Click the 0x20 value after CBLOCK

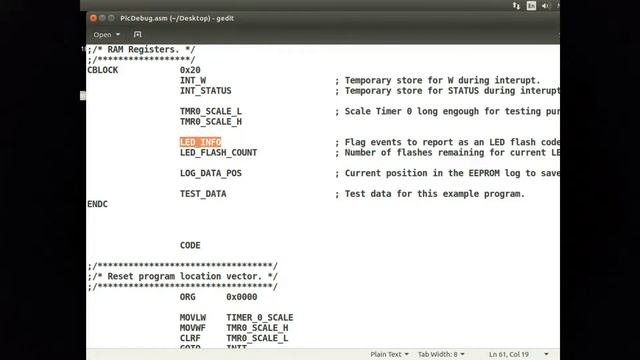pos(190,70)
